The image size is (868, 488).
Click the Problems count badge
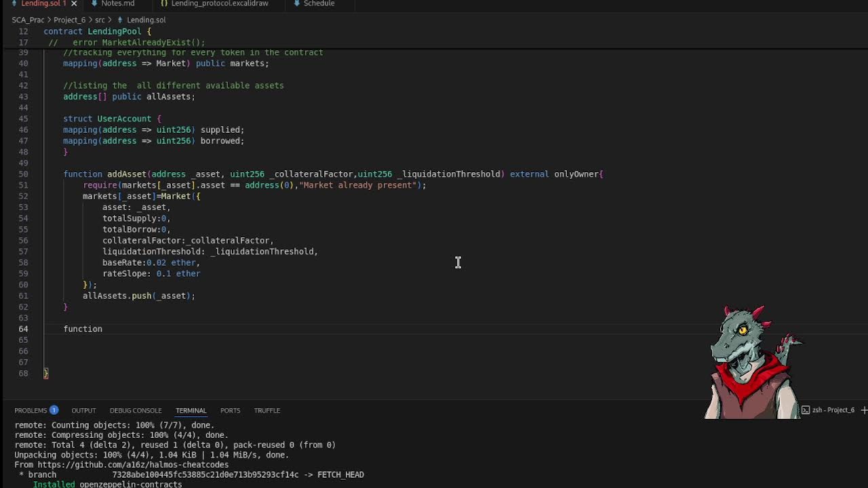tap(54, 410)
